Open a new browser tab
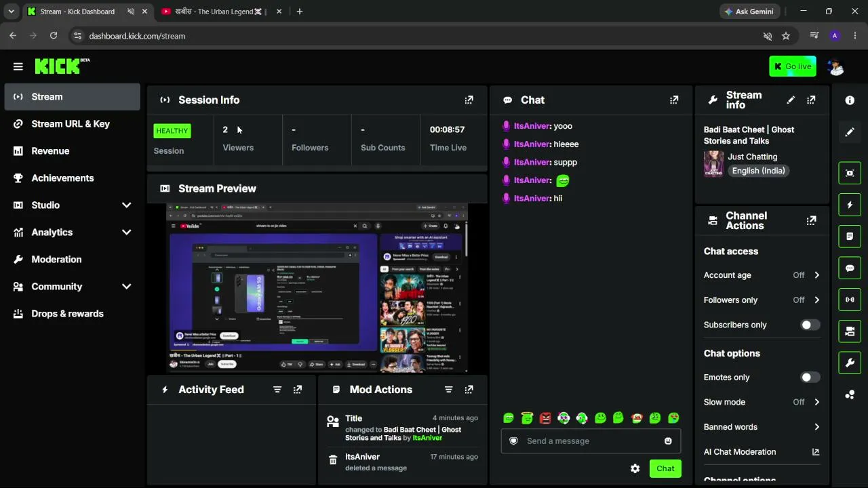 [x=300, y=12]
